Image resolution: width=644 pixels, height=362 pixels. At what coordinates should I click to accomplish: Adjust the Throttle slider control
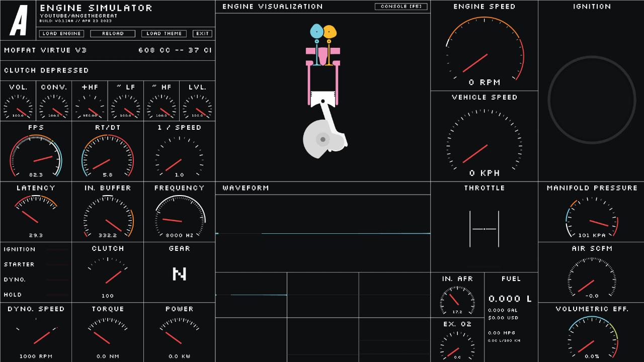(484, 229)
